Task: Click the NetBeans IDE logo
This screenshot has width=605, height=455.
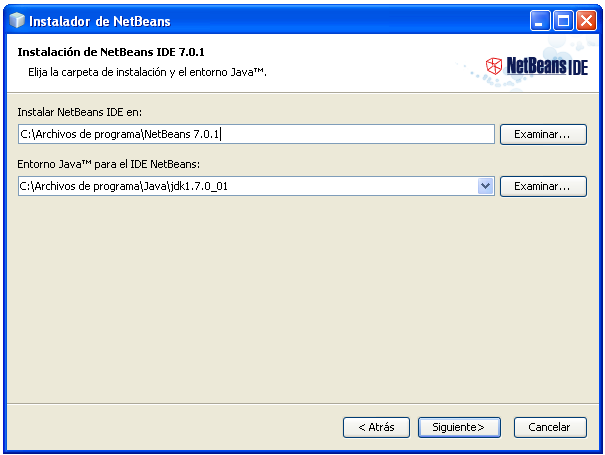Action: (x=537, y=66)
